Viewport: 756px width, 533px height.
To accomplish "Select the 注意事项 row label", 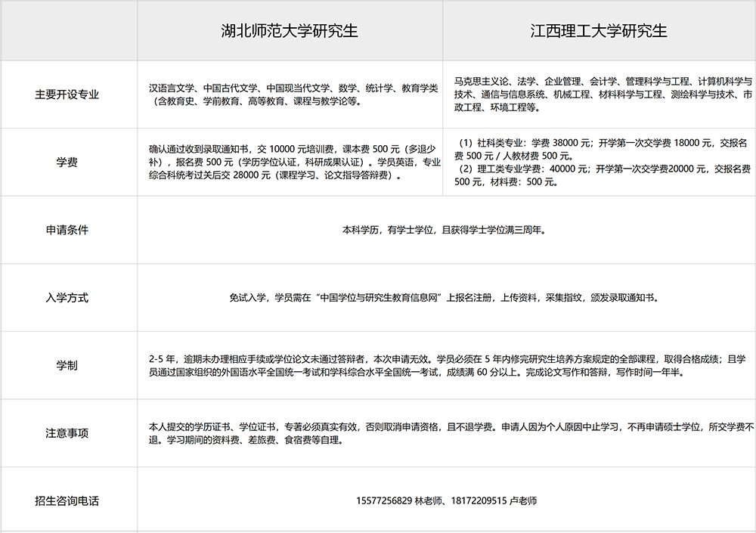I will tap(67, 433).
